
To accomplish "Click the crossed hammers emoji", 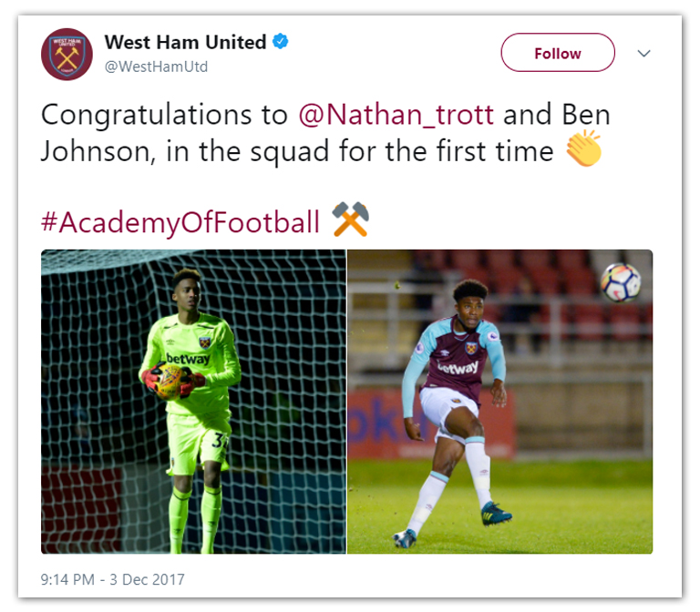I will click(x=350, y=220).
